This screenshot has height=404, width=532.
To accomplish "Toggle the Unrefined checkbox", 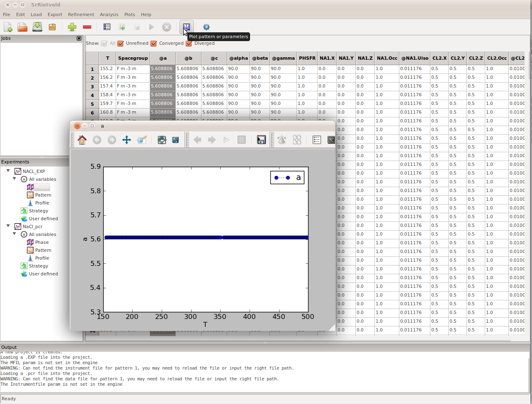I will [121, 43].
